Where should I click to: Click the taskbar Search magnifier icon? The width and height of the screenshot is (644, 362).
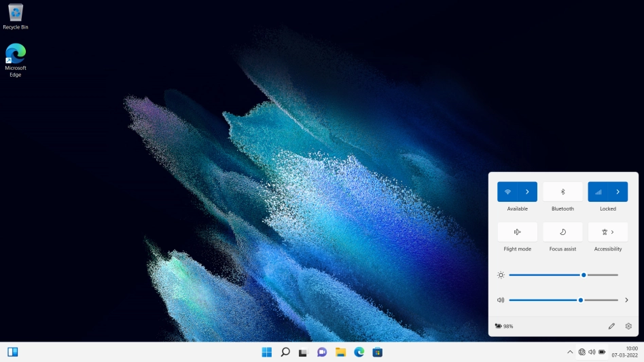(285, 352)
